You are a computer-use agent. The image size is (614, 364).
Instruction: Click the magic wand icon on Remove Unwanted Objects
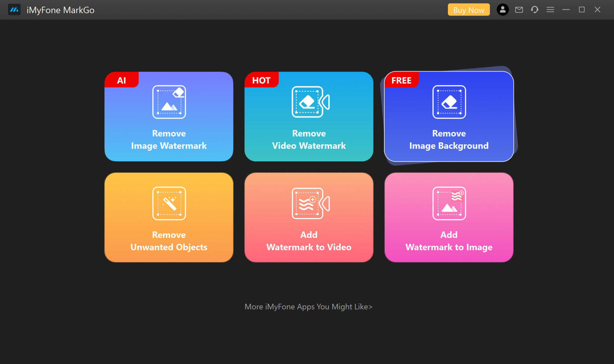pos(169,203)
